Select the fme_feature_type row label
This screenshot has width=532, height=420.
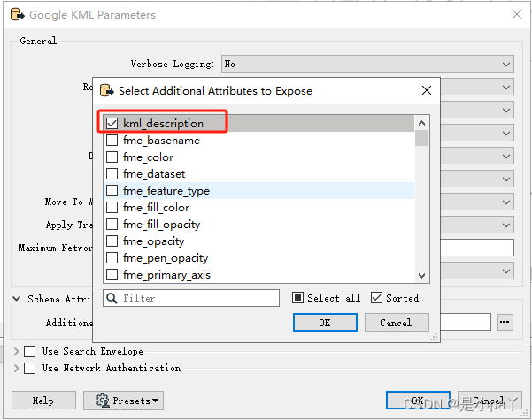pos(166,191)
